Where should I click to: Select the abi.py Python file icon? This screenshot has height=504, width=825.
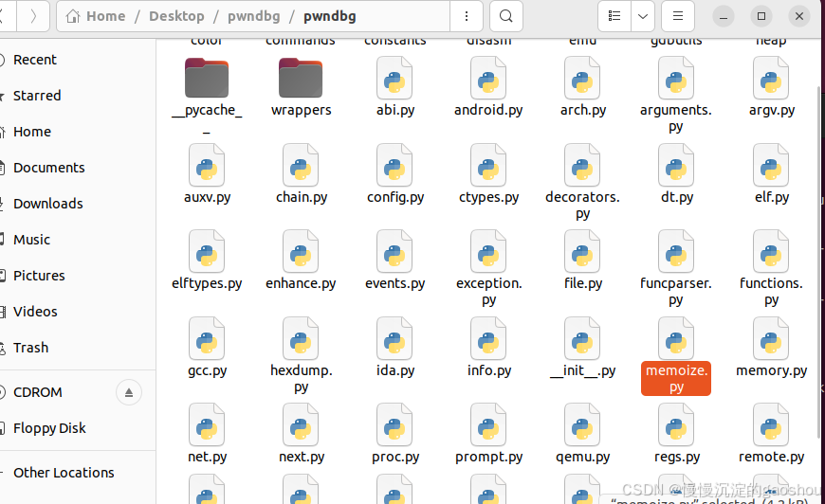[394, 79]
